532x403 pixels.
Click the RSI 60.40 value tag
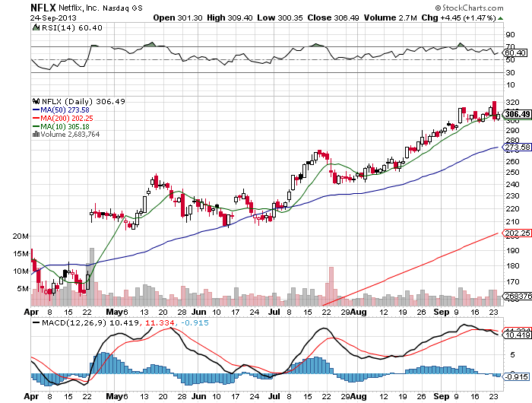[x=515, y=52]
